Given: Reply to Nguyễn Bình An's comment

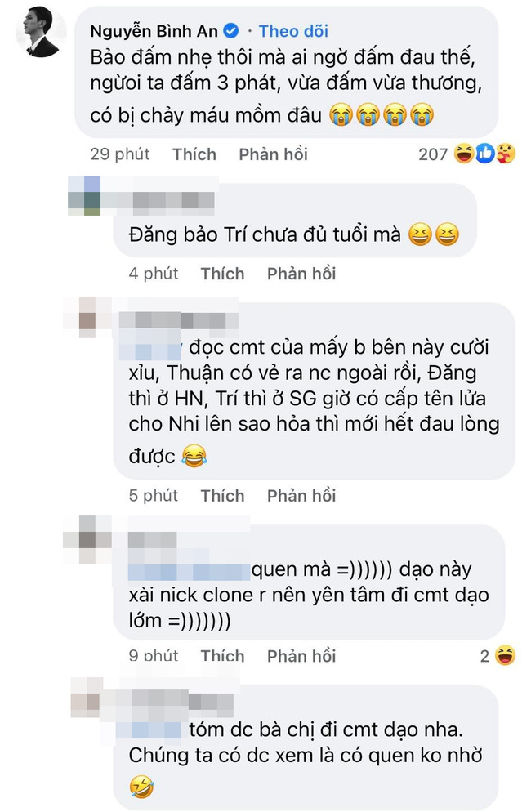Looking at the screenshot, I should pyautogui.click(x=273, y=154).
